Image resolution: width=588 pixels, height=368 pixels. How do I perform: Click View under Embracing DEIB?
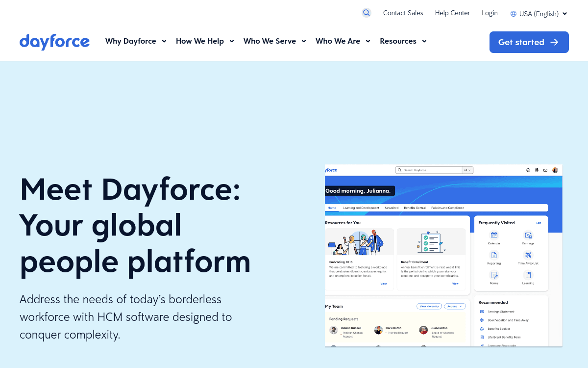pyautogui.click(x=384, y=284)
